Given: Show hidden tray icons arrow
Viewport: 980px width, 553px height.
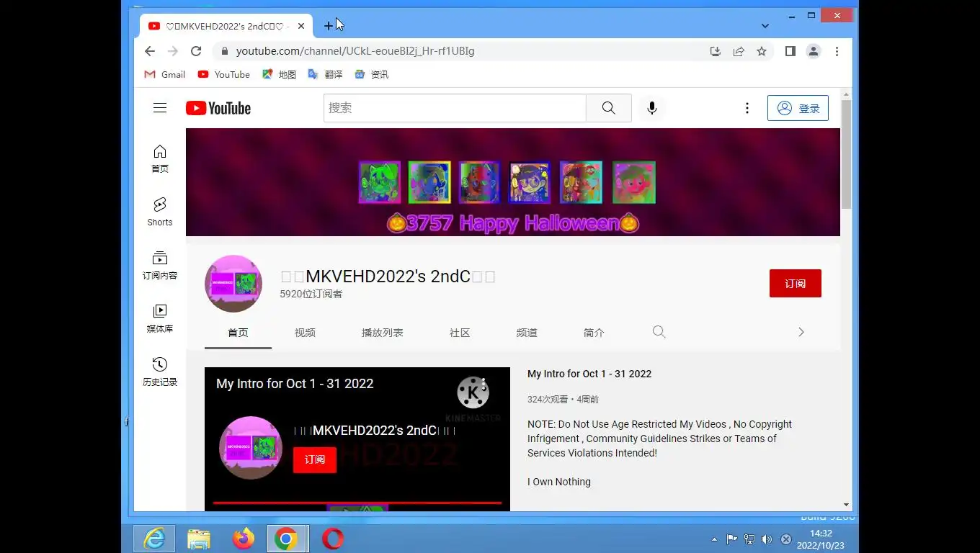Looking at the screenshot, I should pyautogui.click(x=714, y=539).
